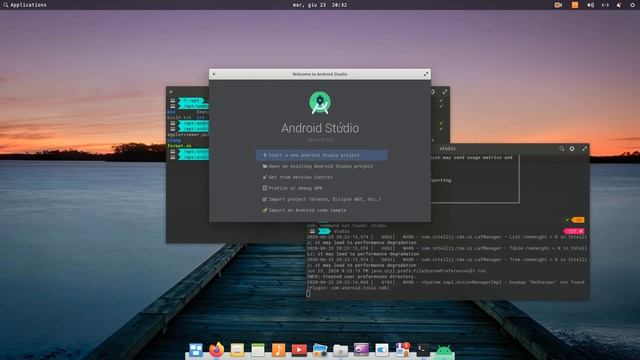Open the screen recorder camera indicator
The width and height of the screenshot is (640, 360).
coord(558,5)
